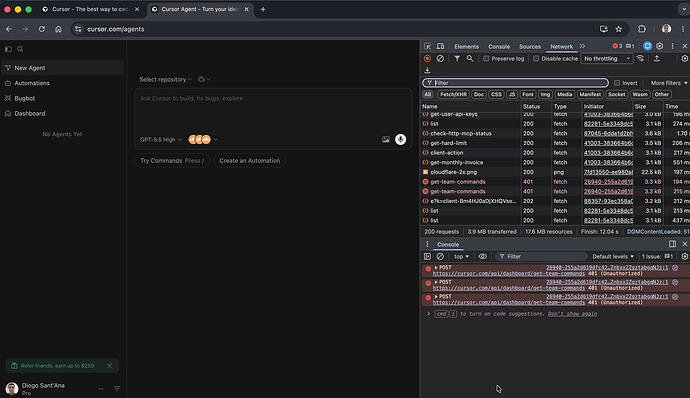Screen dimensions: 690x398
Task: Switch to the Sources tab
Action: click(x=530, y=47)
